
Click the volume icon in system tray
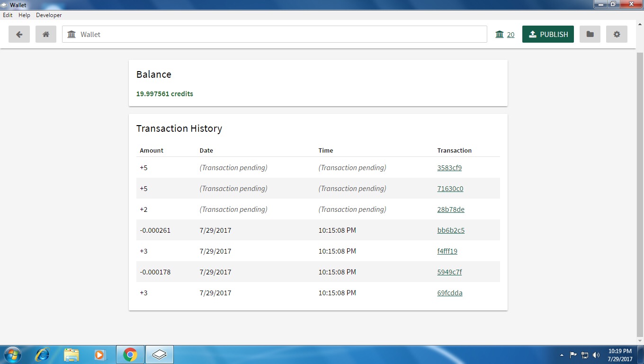click(596, 355)
